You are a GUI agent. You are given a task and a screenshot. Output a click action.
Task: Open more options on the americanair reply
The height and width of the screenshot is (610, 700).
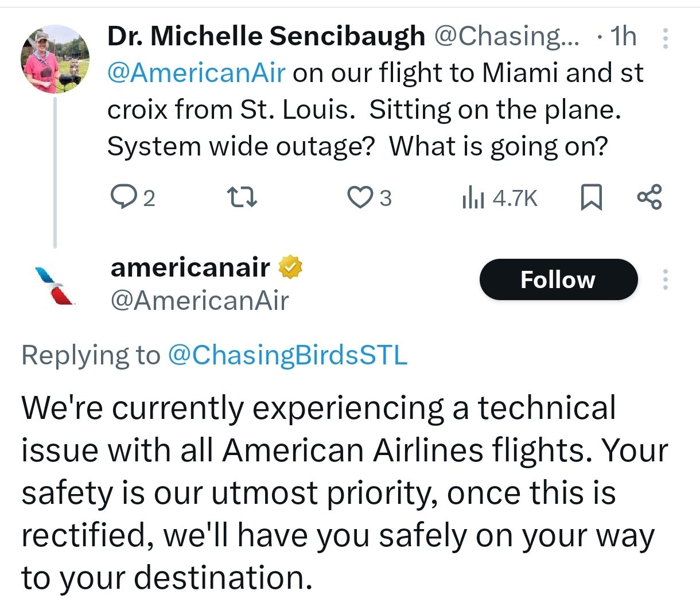click(x=666, y=279)
